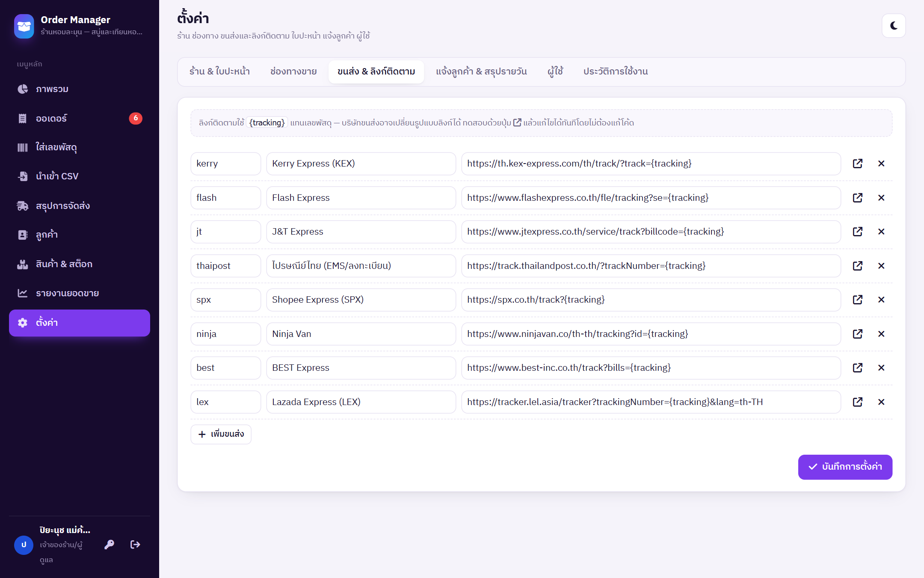
Task: Test Flash Express tracking link icon
Action: pyautogui.click(x=857, y=198)
